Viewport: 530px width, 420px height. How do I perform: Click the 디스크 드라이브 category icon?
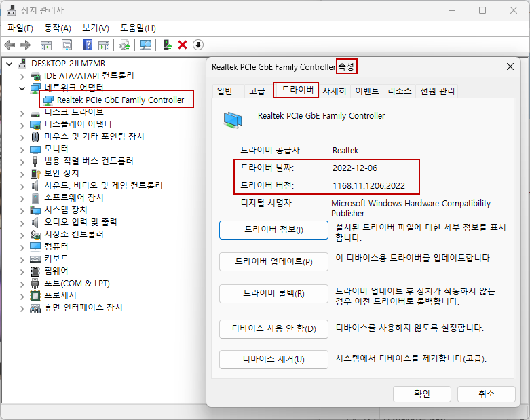(35, 113)
